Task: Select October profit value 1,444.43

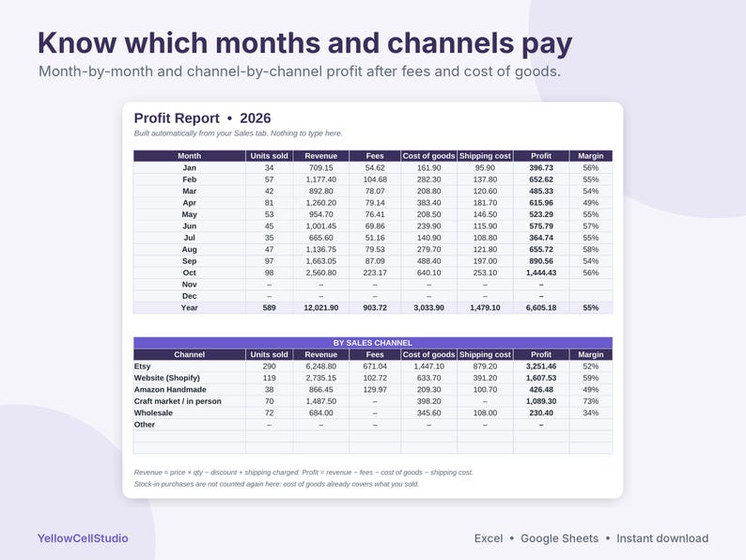Action: pos(541,272)
